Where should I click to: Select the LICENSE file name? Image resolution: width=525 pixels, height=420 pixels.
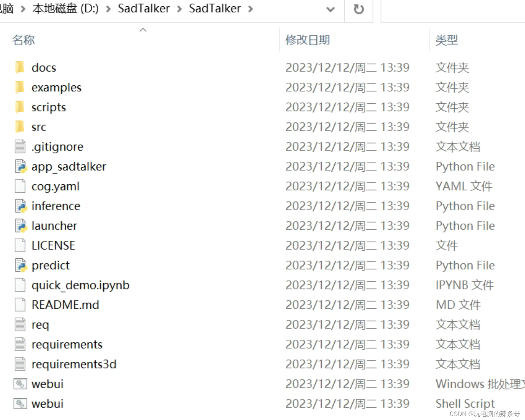pos(53,246)
